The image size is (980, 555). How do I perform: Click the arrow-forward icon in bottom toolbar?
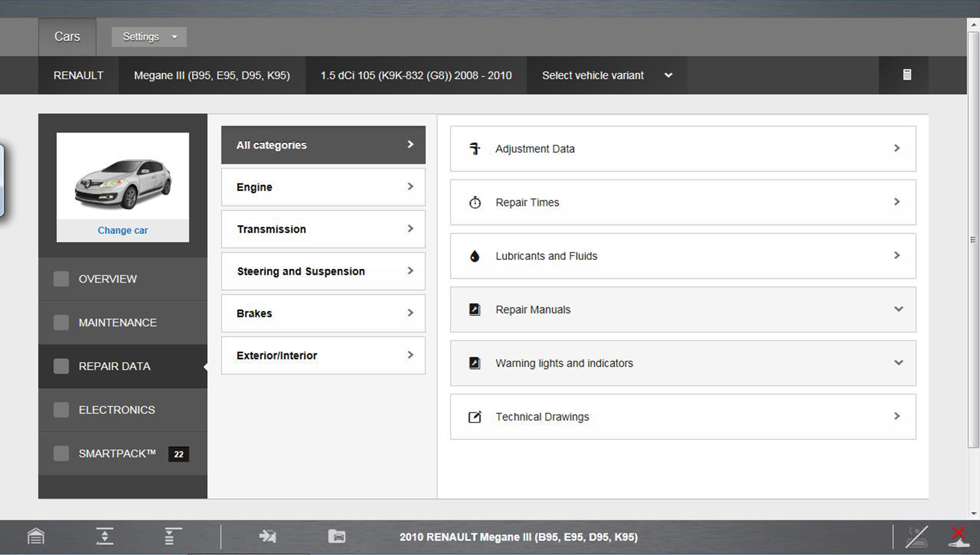click(267, 537)
